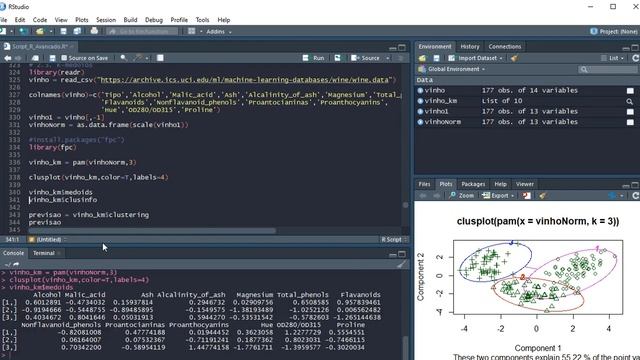
Task: Switch to the History tab
Action: [x=470, y=47]
